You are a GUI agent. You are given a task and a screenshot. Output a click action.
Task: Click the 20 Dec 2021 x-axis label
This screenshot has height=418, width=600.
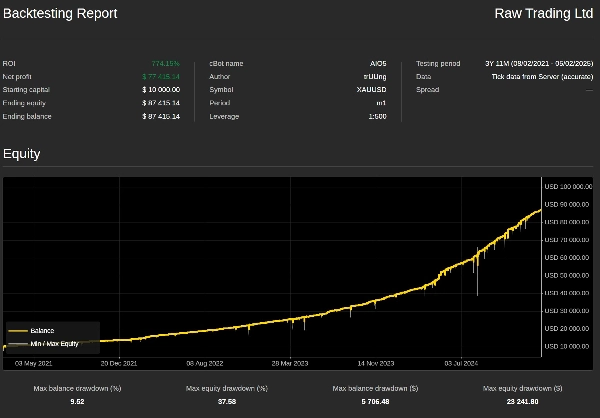(x=119, y=363)
